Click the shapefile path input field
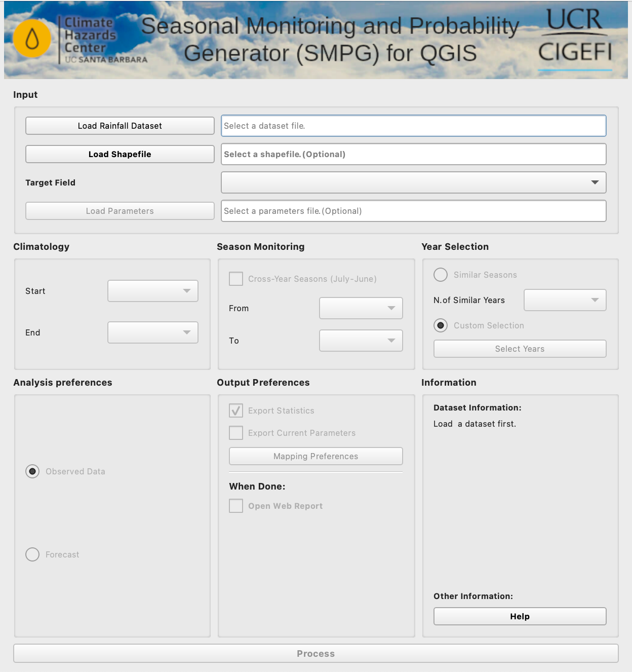This screenshot has width=632, height=672. pos(413,154)
